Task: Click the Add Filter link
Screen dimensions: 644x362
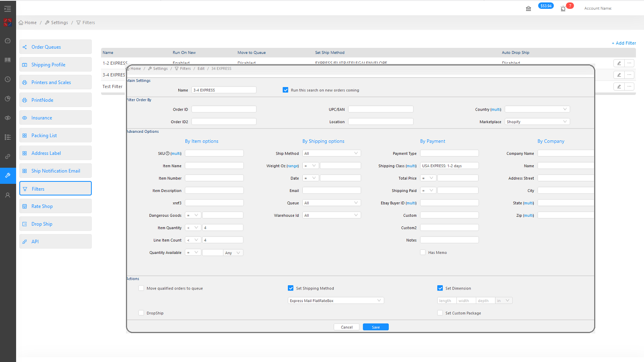Action: pos(623,43)
